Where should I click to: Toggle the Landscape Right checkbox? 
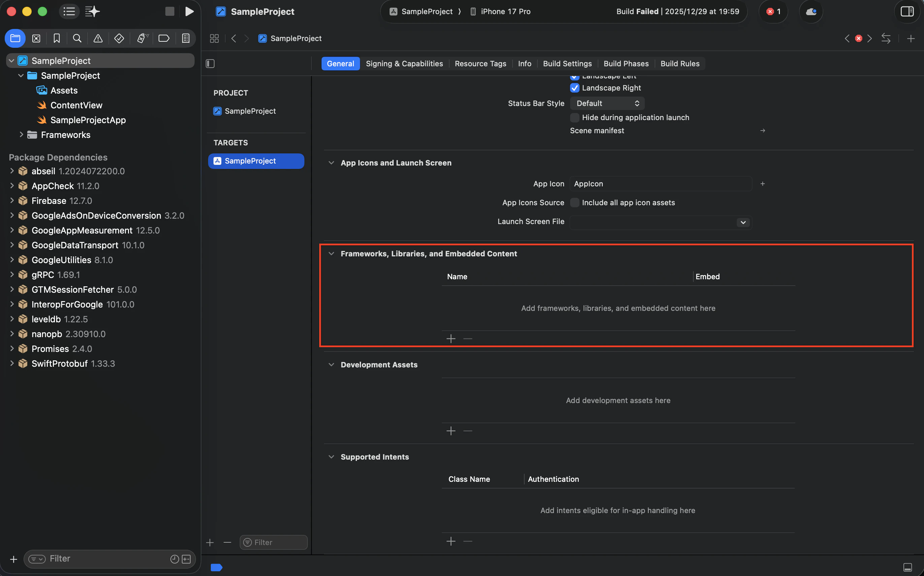tap(574, 88)
